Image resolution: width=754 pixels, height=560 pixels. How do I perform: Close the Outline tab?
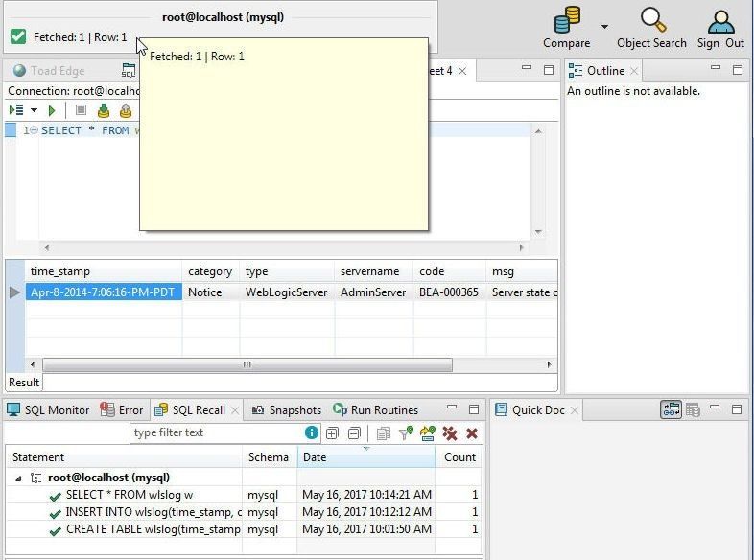[x=634, y=71]
